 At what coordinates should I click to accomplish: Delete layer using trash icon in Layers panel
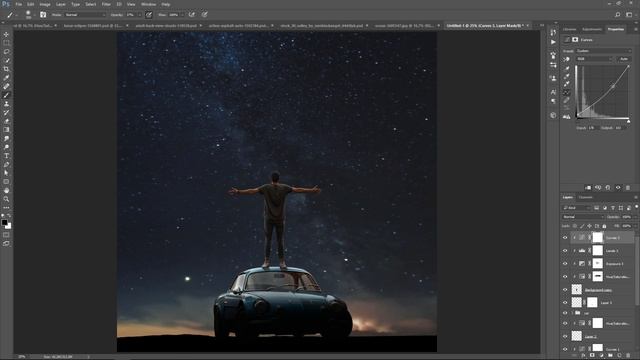click(x=628, y=356)
